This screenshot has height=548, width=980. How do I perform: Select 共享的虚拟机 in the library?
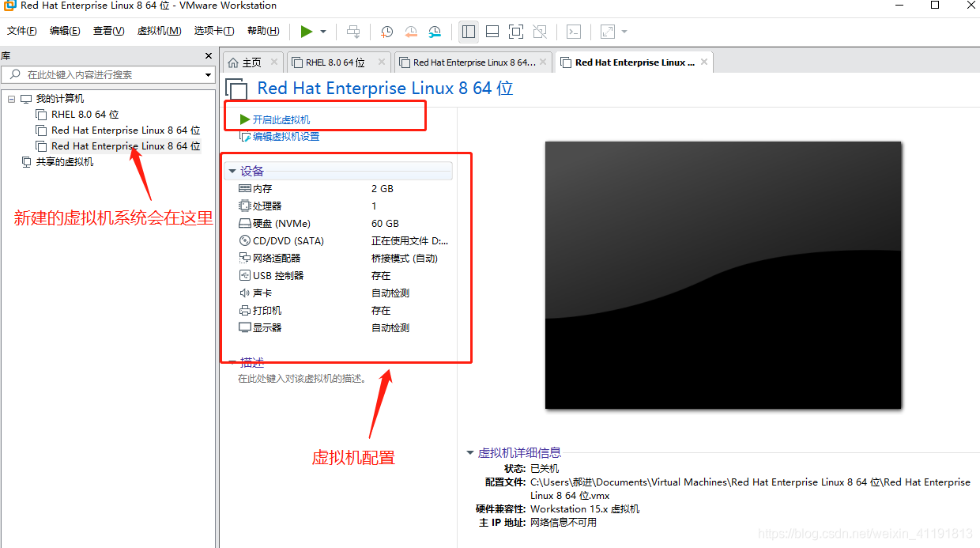tap(65, 162)
